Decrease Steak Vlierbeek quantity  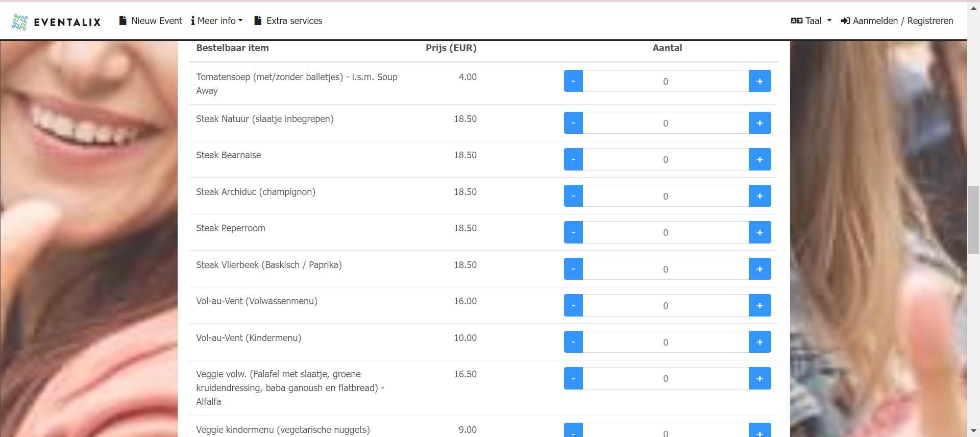[x=573, y=269]
